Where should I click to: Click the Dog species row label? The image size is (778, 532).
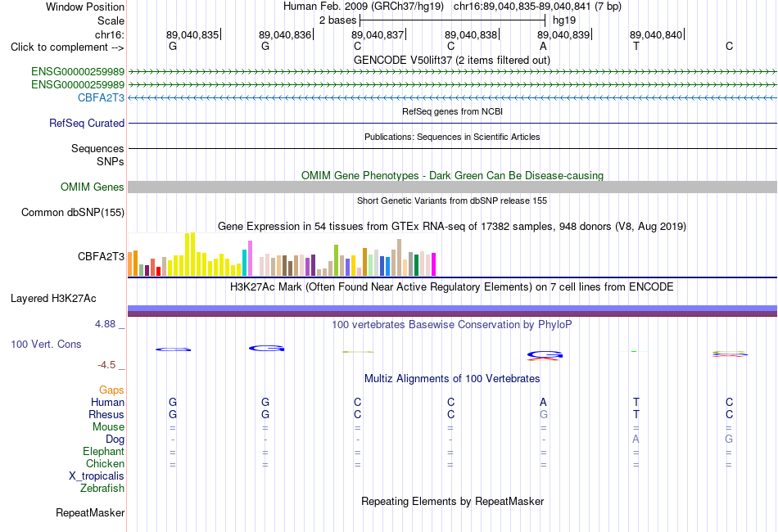[115, 440]
